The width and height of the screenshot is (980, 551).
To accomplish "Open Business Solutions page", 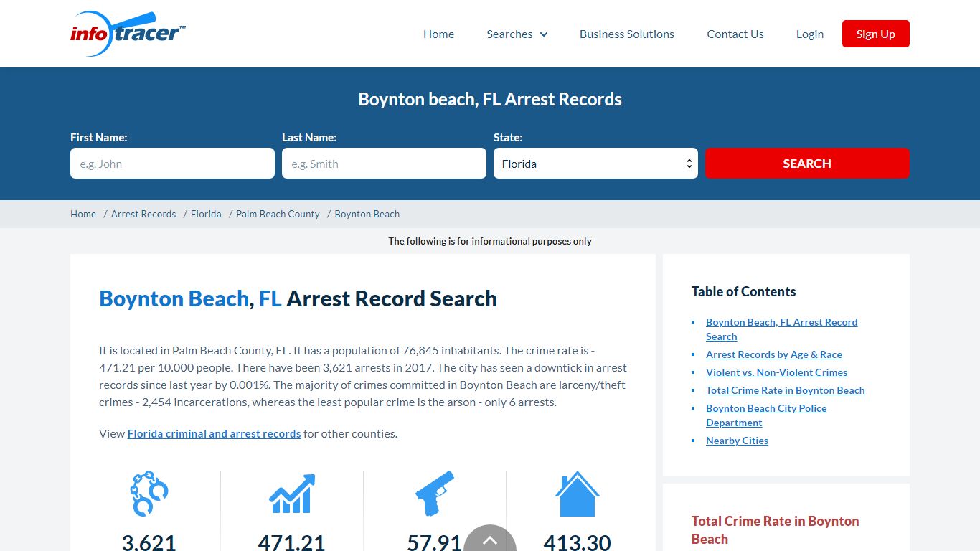I will coord(627,34).
